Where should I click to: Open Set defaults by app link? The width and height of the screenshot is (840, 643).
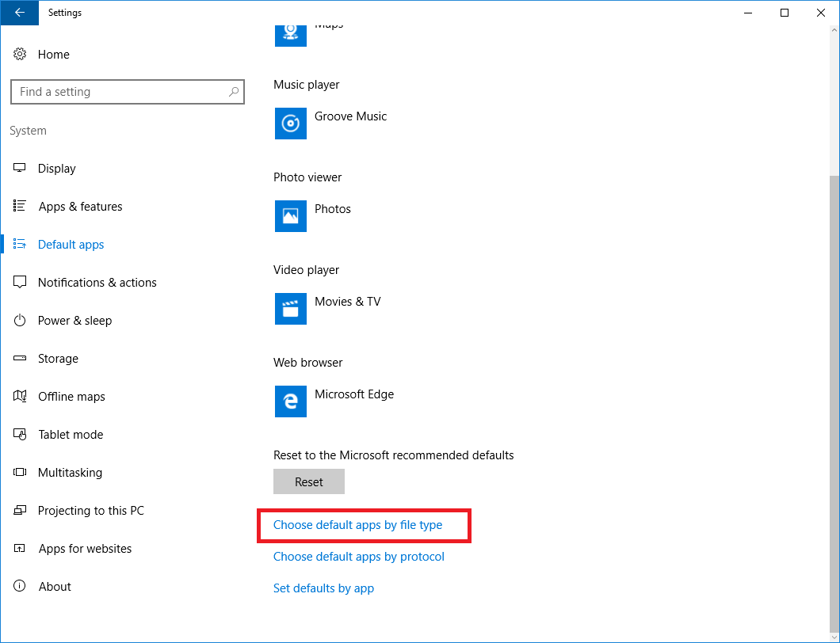click(x=323, y=588)
